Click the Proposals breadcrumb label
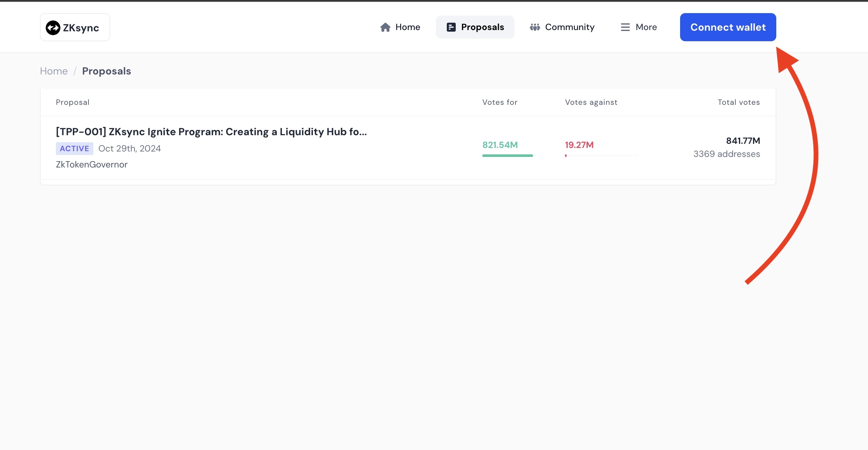868x450 pixels. coord(106,71)
